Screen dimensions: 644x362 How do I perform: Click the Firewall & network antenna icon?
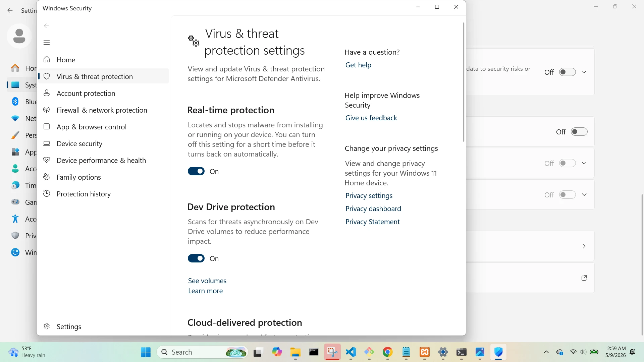click(x=47, y=110)
